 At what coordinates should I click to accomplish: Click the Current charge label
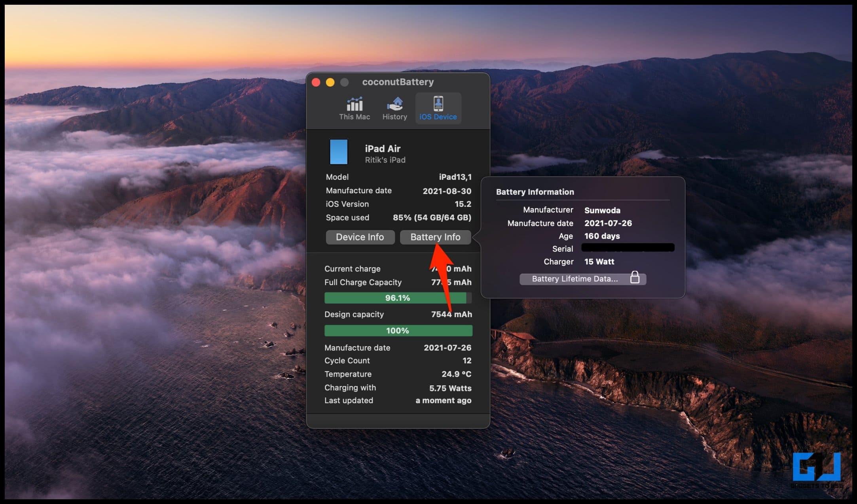click(x=352, y=269)
